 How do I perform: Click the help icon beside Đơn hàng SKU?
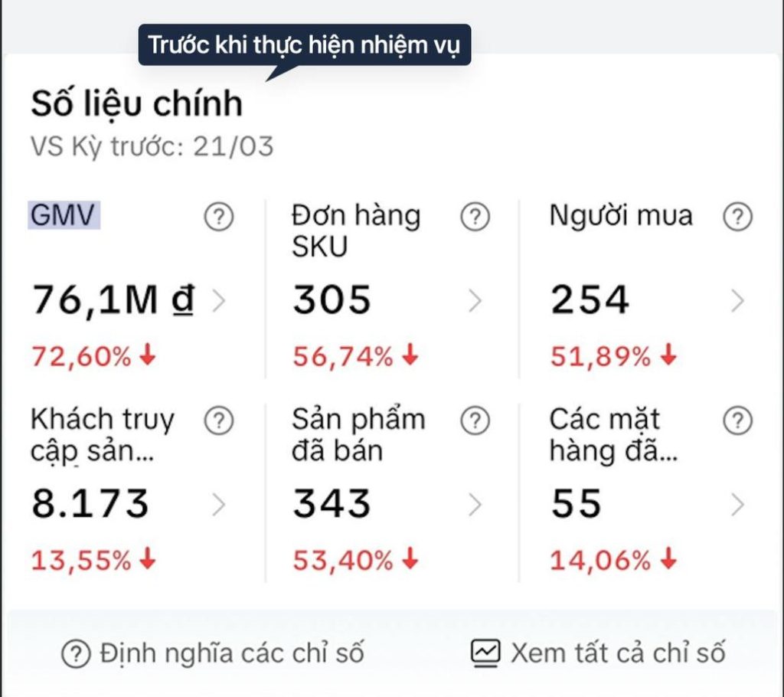click(x=475, y=218)
